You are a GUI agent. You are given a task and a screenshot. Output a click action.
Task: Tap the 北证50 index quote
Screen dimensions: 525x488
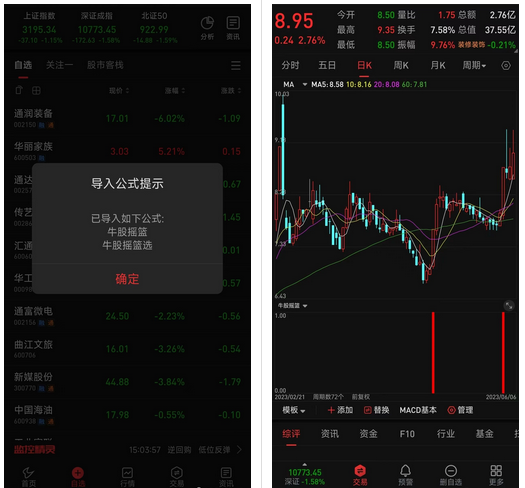155,28
